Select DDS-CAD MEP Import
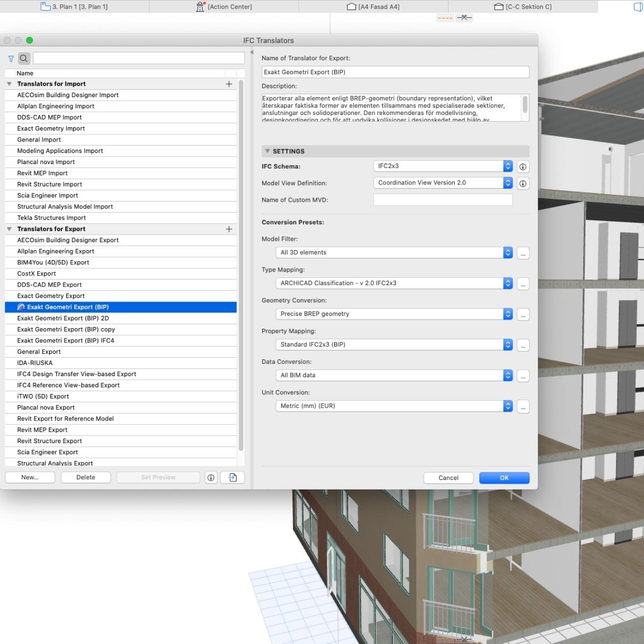The image size is (644, 644). click(x=121, y=118)
